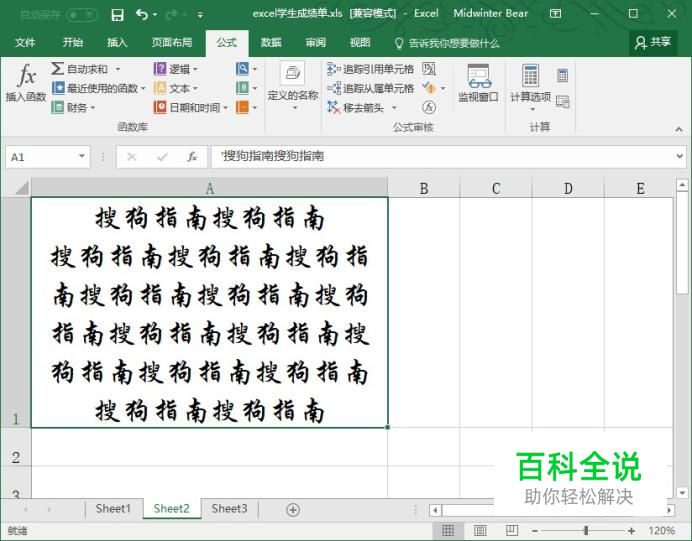The image size is (692, 541).
Task: Click the Undo arrow icon
Action: click(142, 15)
